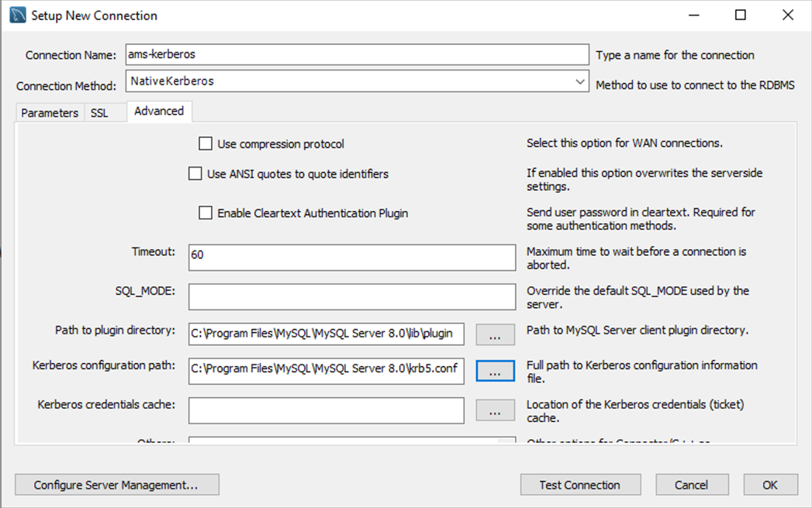This screenshot has width=812, height=508.
Task: Minimize the Setup New Connection window
Action: (x=694, y=15)
